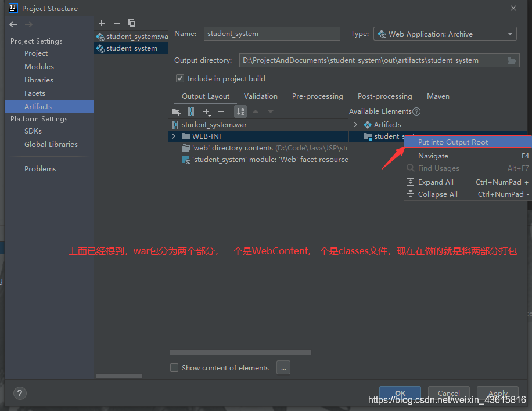Toggle sort elements by names and types

[240, 111]
